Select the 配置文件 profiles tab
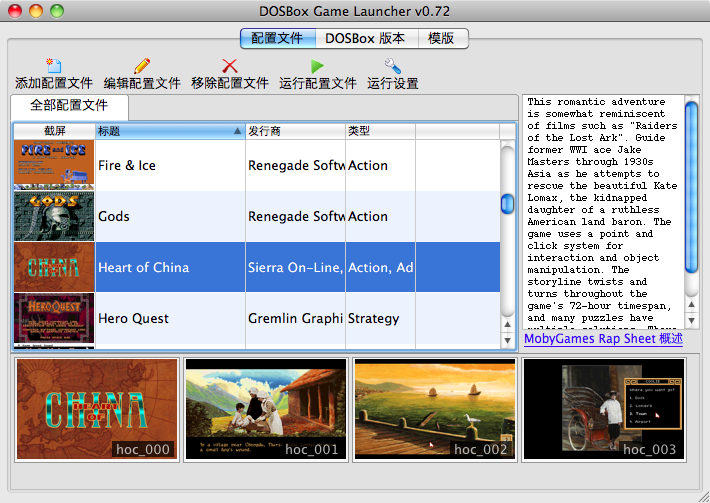The width and height of the screenshot is (710, 503). [x=277, y=38]
